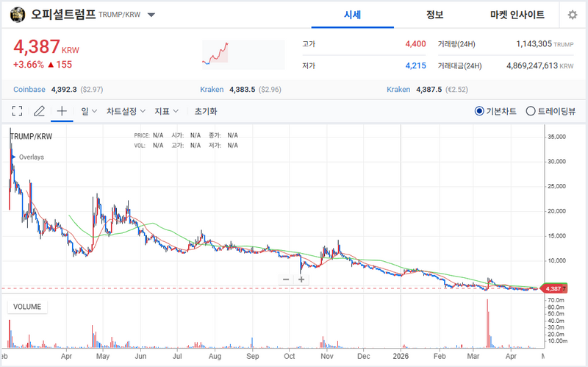Click the mini price sparkline thumbnail
The height and width of the screenshot is (367, 588).
[x=243, y=54]
